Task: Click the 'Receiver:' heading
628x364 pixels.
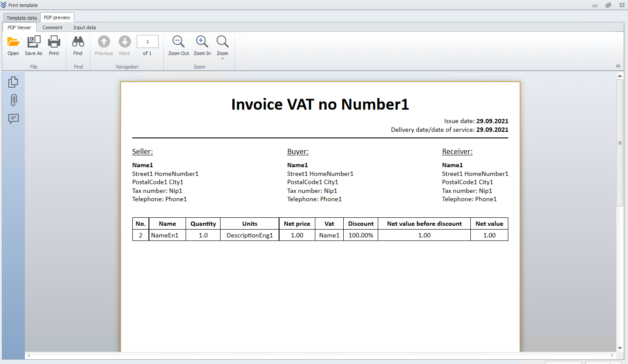Action: pos(457,152)
